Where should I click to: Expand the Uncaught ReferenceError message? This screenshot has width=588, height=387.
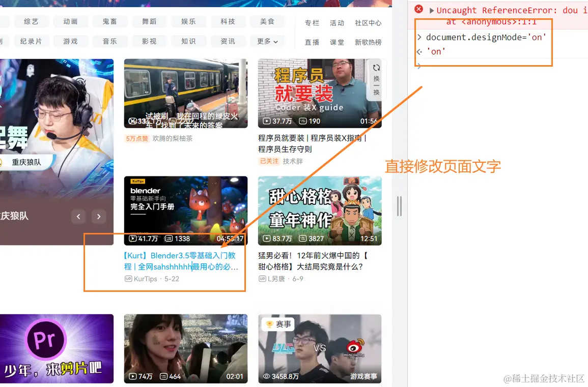tap(432, 11)
